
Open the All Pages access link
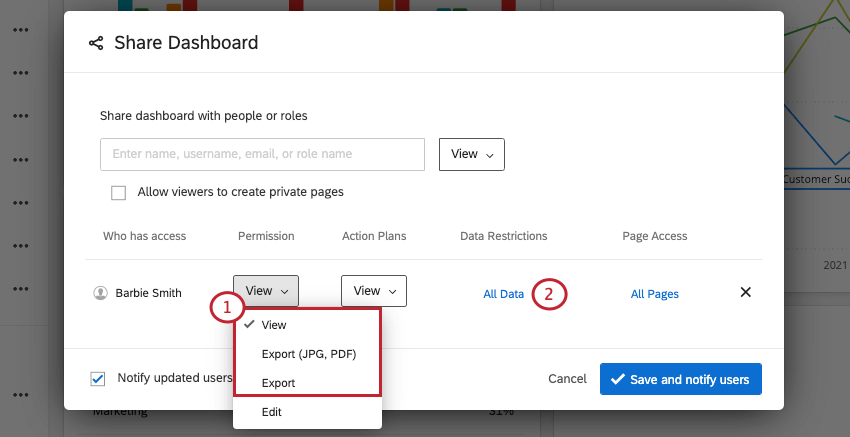coord(654,294)
